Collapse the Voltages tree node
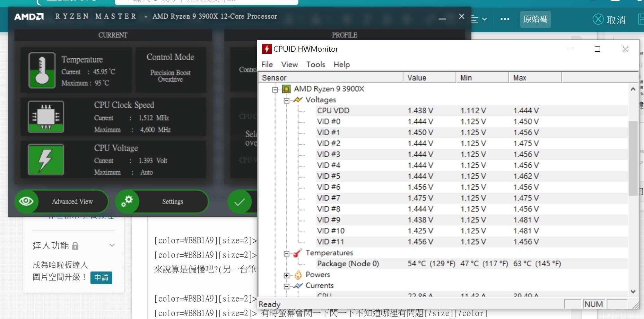This screenshot has height=319, width=644. [286, 101]
